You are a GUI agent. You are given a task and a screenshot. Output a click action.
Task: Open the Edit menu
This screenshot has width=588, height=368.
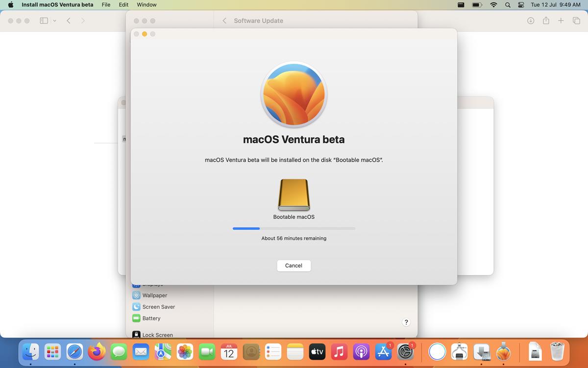tap(123, 4)
